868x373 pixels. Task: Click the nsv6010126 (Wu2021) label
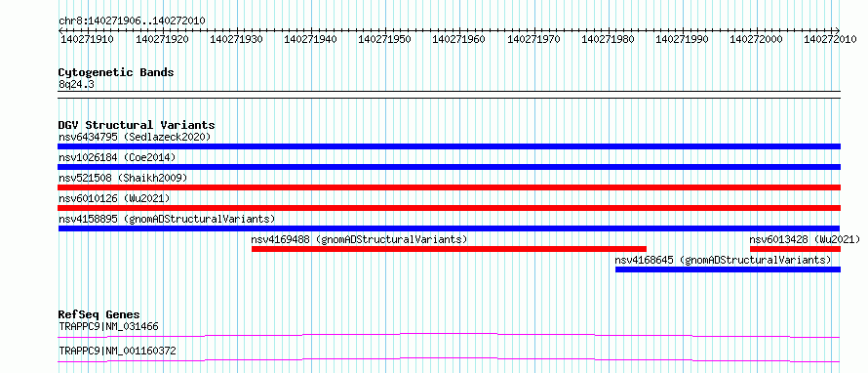[x=114, y=198]
